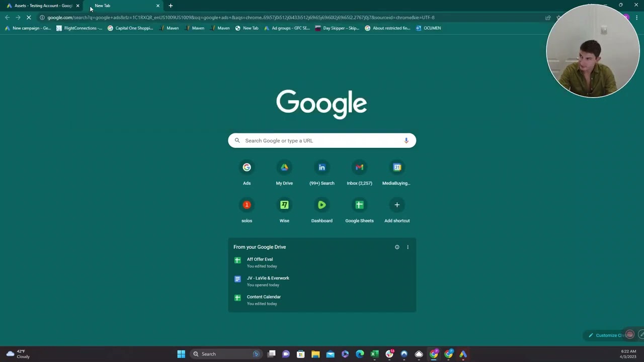This screenshot has width=644, height=362.
Task: Open File Explorer from taskbar
Action: pos(315,354)
